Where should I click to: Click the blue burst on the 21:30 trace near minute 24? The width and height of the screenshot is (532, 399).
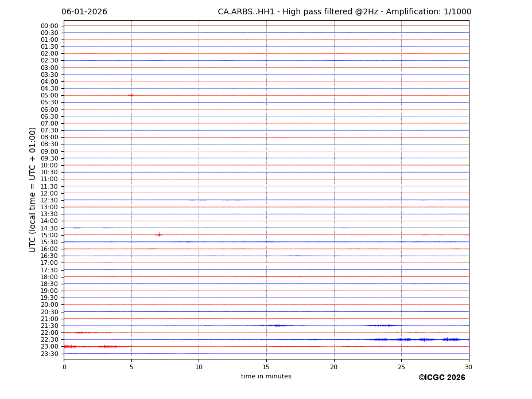tap(383, 326)
